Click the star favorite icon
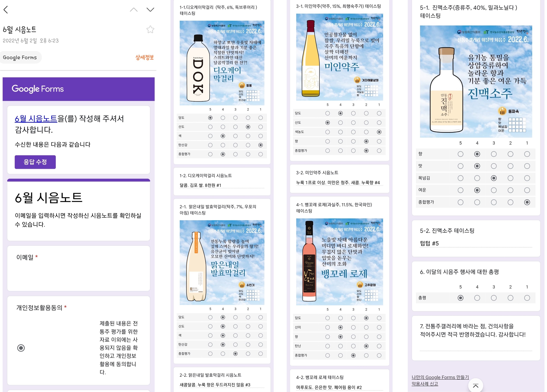Screen dimensions: 547x392 (150, 29)
